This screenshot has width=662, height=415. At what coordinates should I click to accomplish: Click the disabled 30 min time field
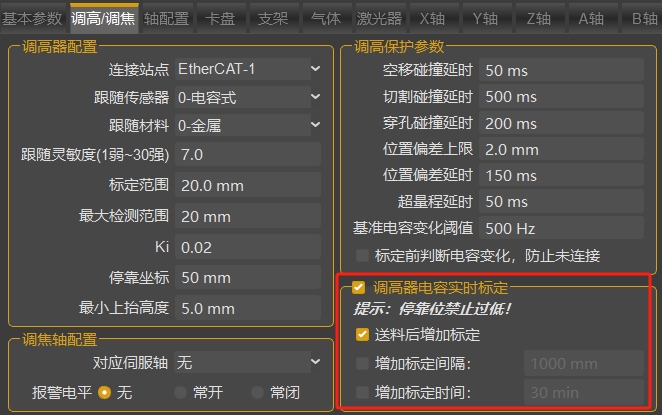click(x=584, y=392)
